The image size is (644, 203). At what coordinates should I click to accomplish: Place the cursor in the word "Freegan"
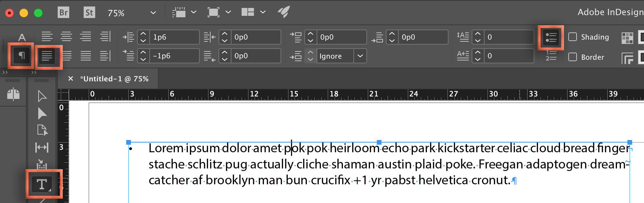(x=501, y=164)
